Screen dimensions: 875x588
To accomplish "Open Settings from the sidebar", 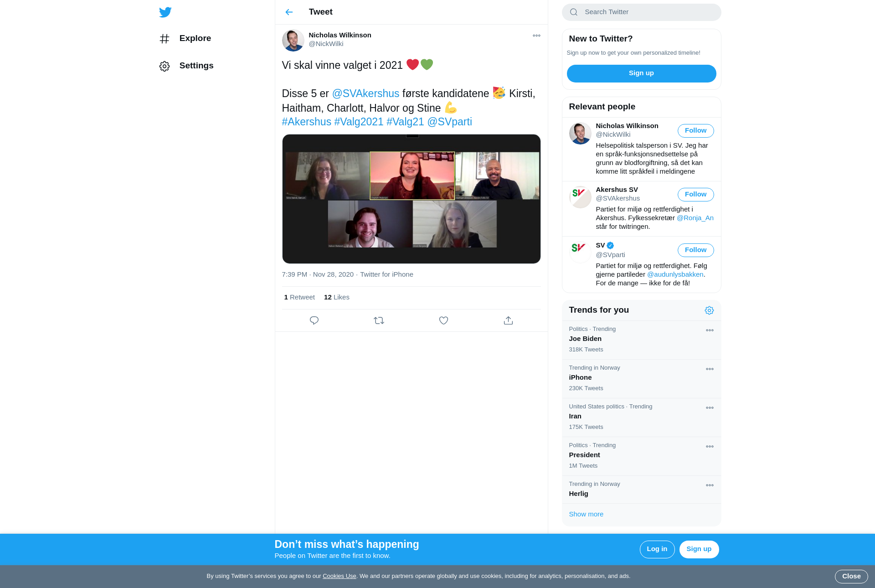I will pos(196,66).
